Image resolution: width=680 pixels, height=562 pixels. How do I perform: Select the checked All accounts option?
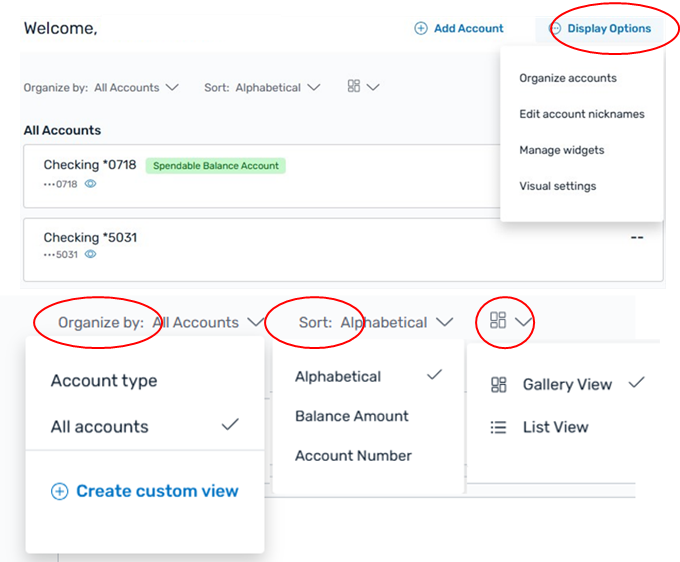pos(145,426)
